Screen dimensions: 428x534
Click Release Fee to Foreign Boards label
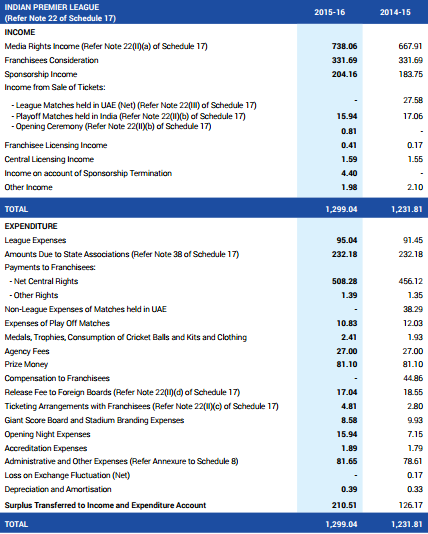(122, 392)
